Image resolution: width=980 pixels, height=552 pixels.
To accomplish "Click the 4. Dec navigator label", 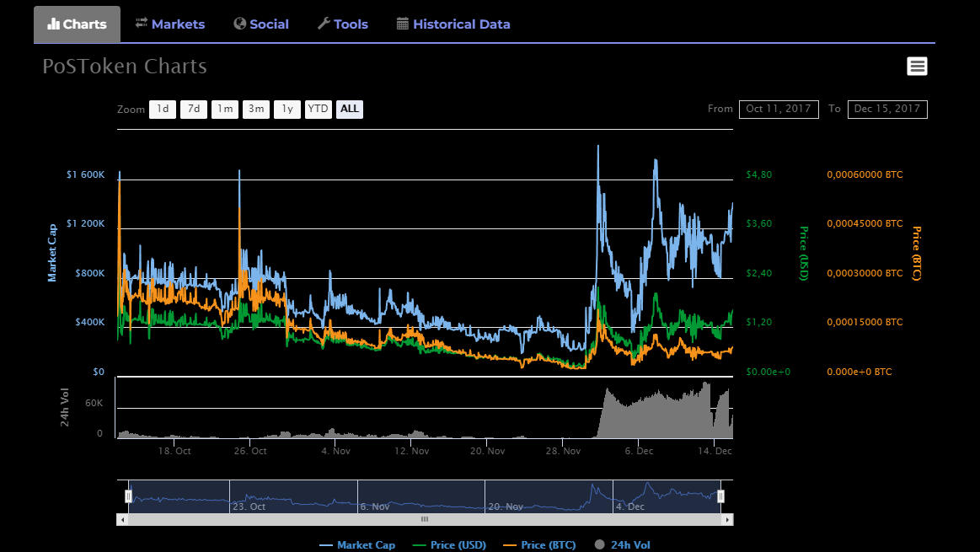I will (630, 506).
